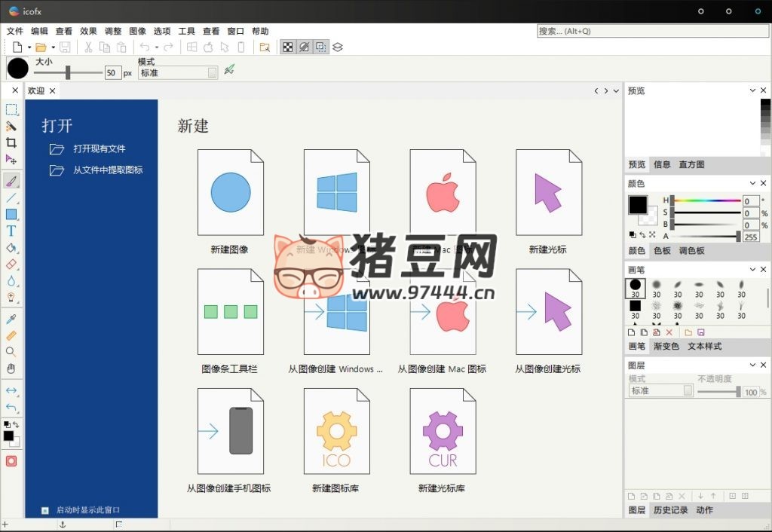772x532 pixels.
Task: Select the Eraser tool
Action: click(11, 264)
